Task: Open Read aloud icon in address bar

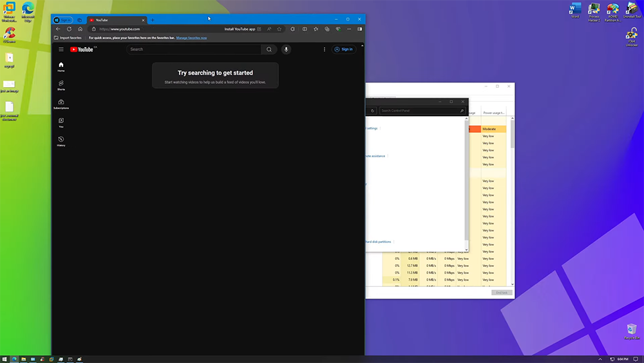Action: (x=269, y=29)
